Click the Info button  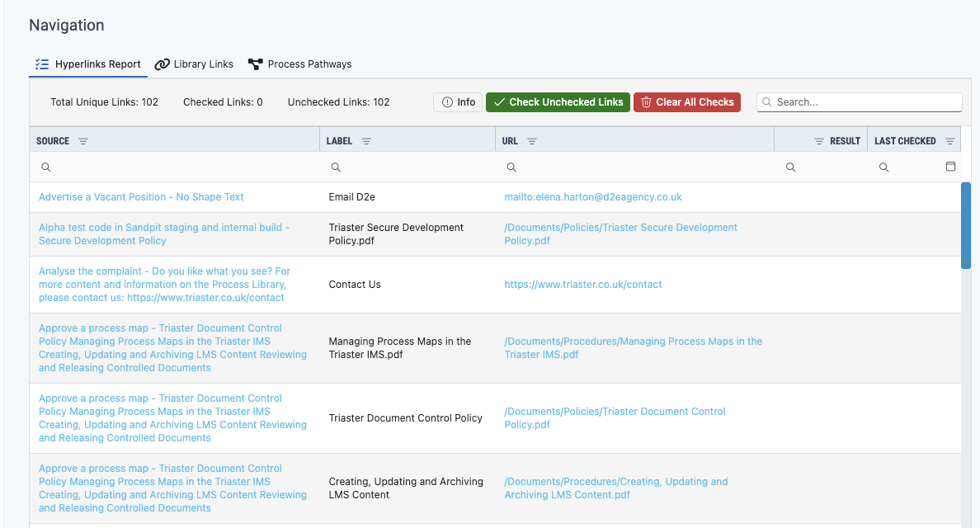point(459,102)
